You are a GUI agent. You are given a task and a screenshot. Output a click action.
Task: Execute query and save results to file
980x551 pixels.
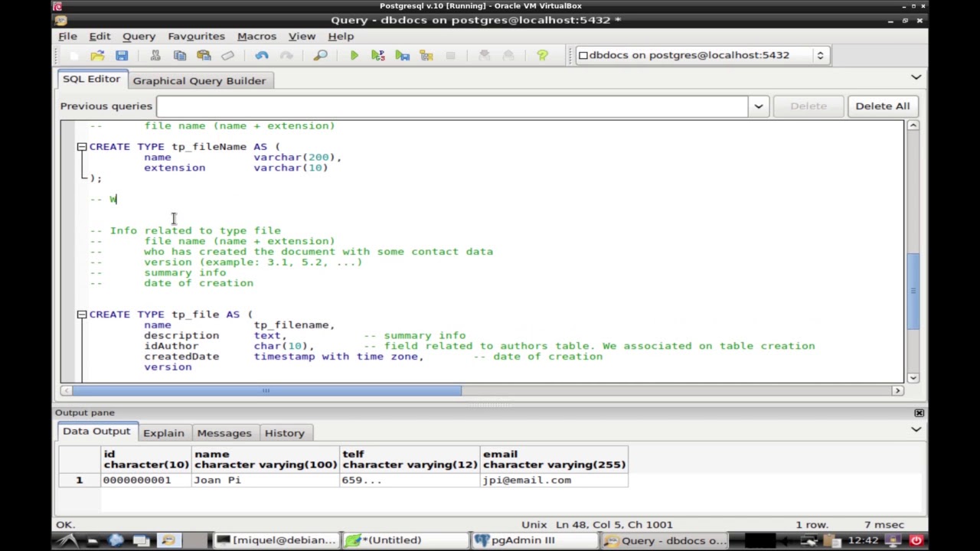[x=403, y=55]
